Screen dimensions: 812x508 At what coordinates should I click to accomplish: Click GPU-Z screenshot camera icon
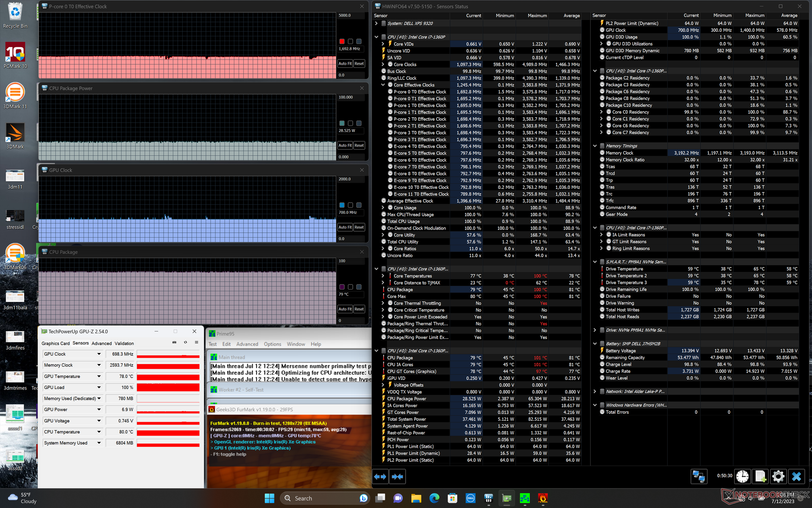coord(174,342)
